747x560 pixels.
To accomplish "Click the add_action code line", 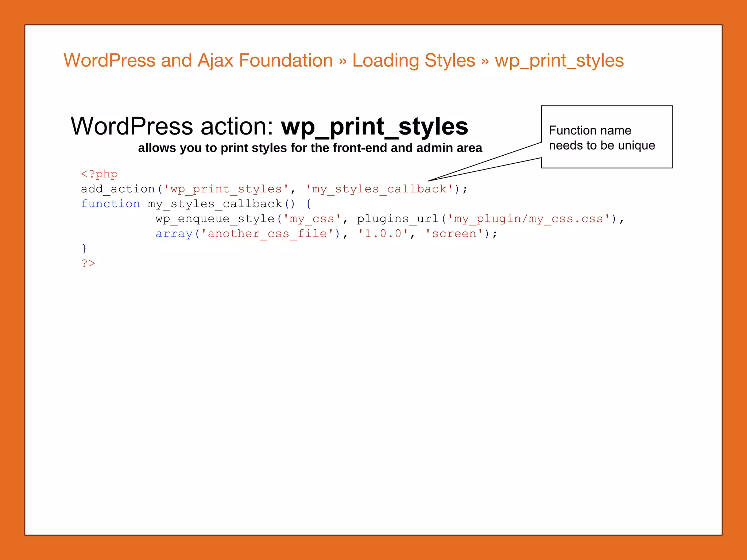I will pyautogui.click(x=274, y=189).
